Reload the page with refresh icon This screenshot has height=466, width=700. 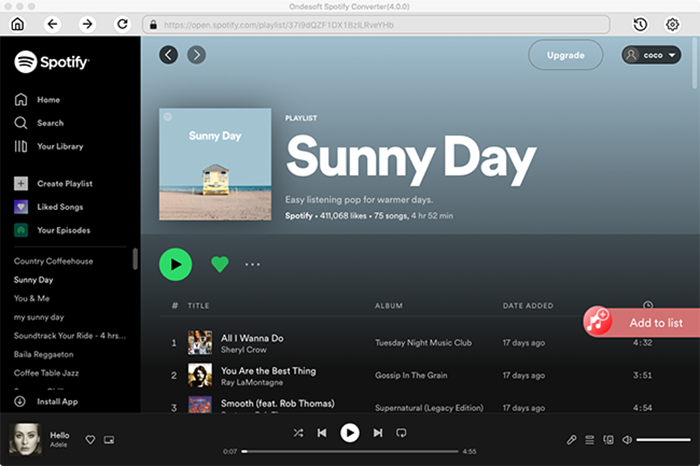point(122,24)
